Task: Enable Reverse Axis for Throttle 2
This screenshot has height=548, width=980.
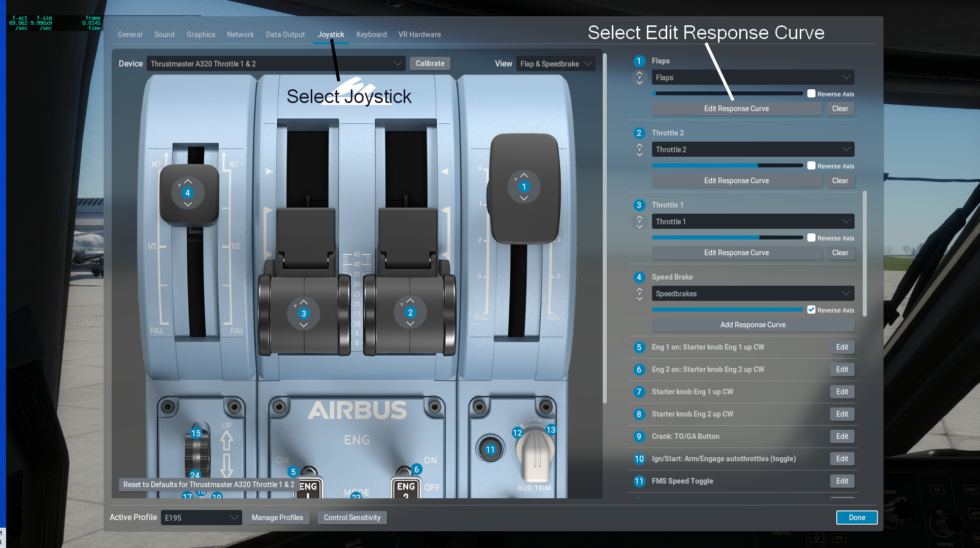Action: [x=811, y=165]
